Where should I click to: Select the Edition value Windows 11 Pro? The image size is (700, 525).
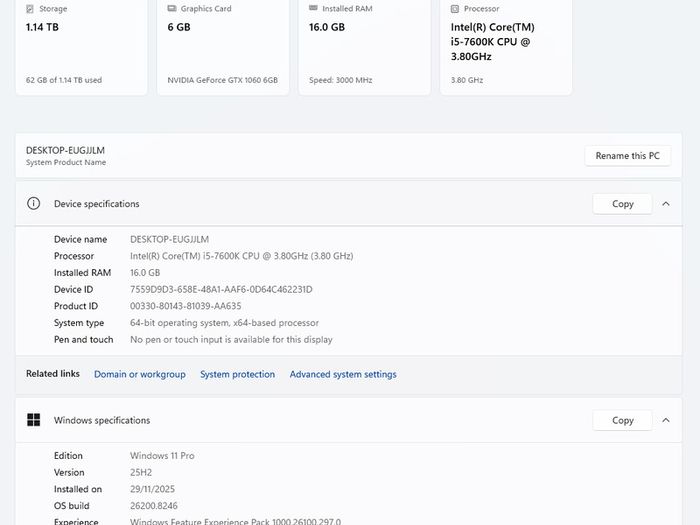[162, 456]
